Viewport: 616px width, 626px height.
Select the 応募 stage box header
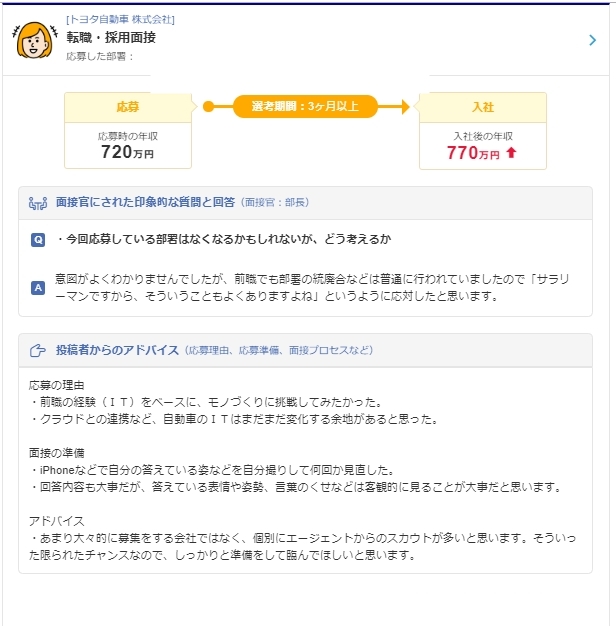pyautogui.click(x=128, y=107)
